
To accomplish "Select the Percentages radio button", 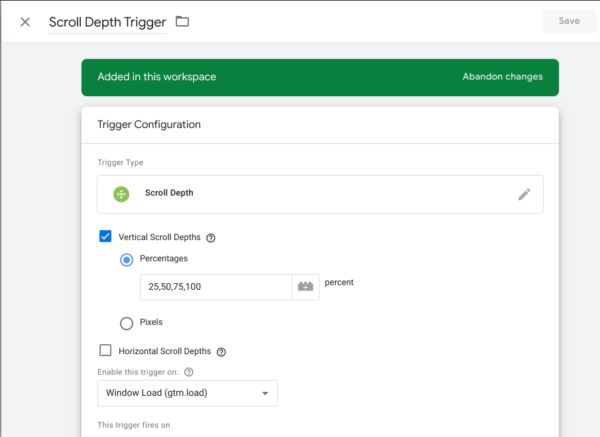I will (x=126, y=259).
